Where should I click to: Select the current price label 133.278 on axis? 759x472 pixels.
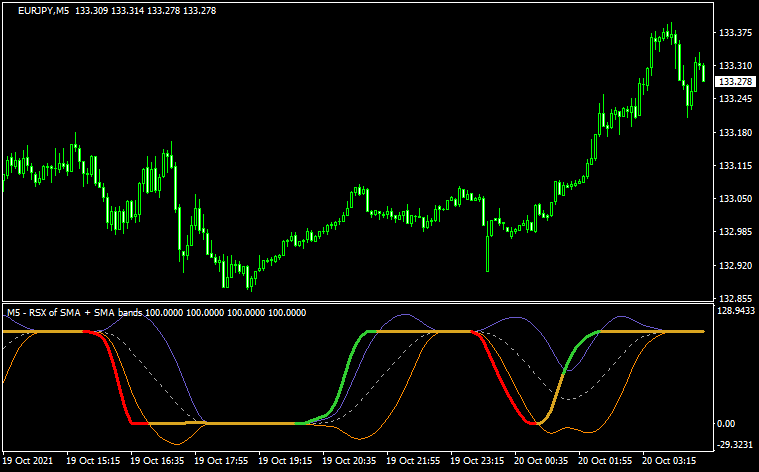pos(735,81)
